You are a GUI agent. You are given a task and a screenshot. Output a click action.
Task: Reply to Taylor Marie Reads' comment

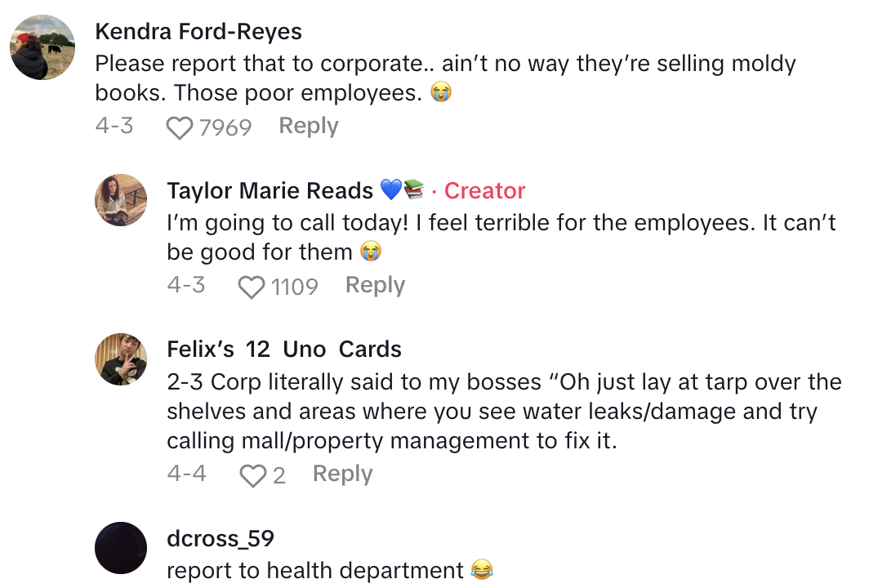click(x=375, y=285)
